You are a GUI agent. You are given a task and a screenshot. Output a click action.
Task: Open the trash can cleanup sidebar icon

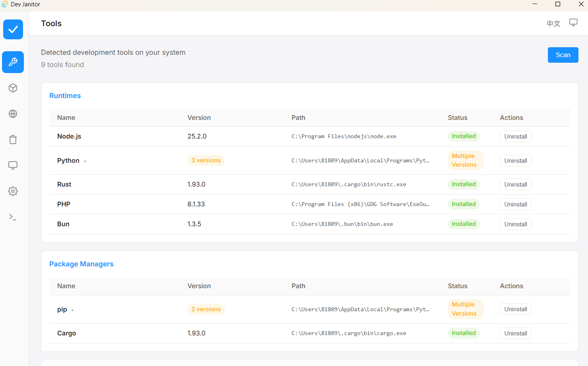[13, 140]
